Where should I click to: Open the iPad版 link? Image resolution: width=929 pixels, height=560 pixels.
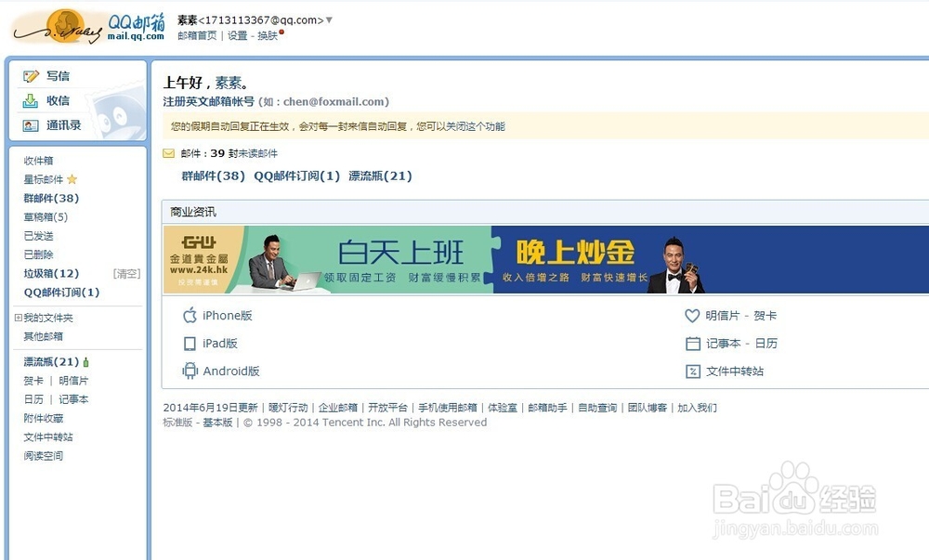220,344
